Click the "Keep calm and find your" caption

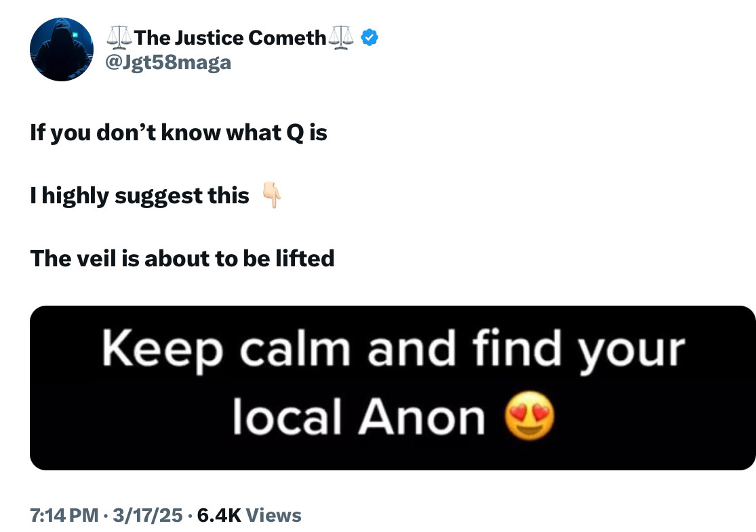tap(393, 350)
